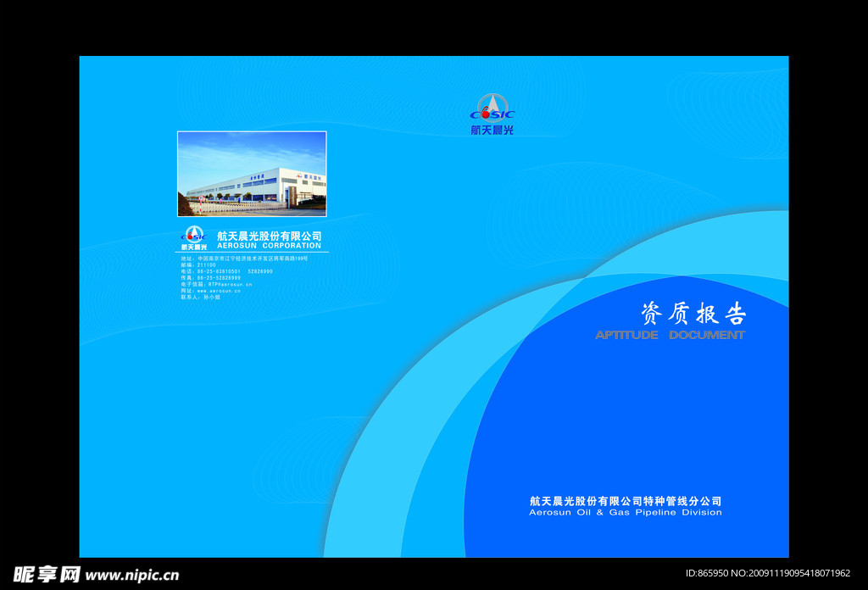Screen dimensions: 868x590
Task: Click the '航天晨光股份有限公司' company name heading
Action: (269, 236)
